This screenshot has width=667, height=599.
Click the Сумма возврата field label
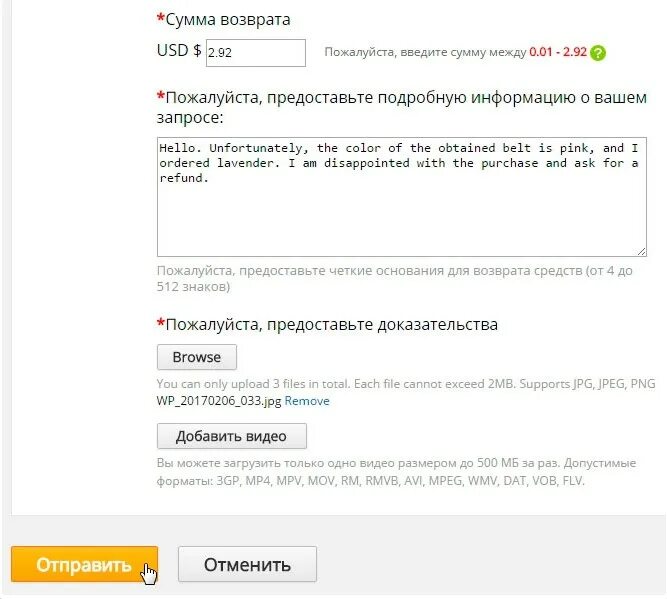[228, 20]
